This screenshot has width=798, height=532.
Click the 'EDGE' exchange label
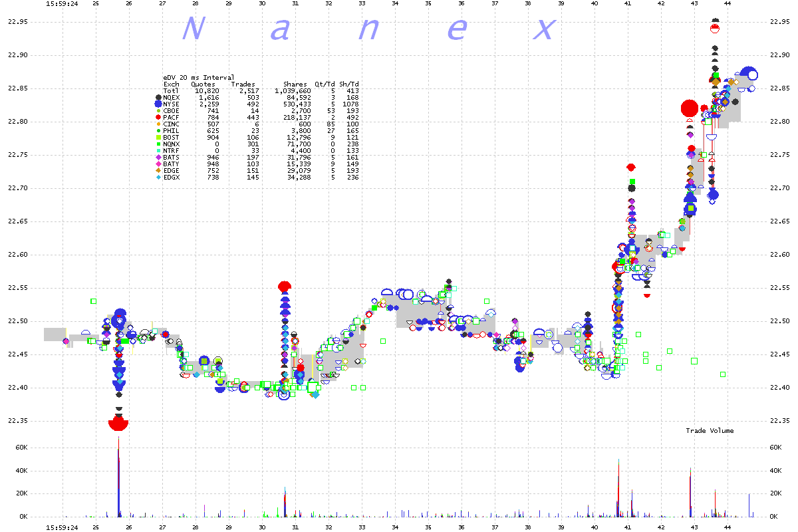click(x=171, y=171)
